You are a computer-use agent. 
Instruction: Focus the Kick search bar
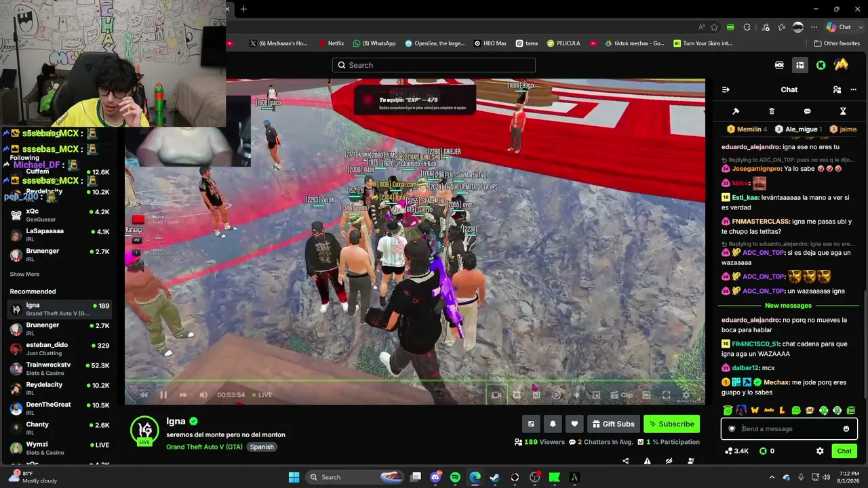[x=434, y=65]
